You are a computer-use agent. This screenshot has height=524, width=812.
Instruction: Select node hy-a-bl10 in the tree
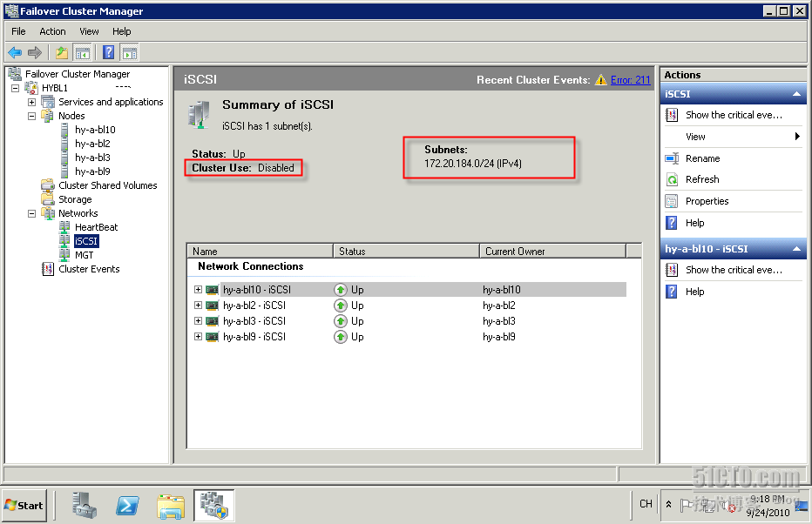point(95,130)
